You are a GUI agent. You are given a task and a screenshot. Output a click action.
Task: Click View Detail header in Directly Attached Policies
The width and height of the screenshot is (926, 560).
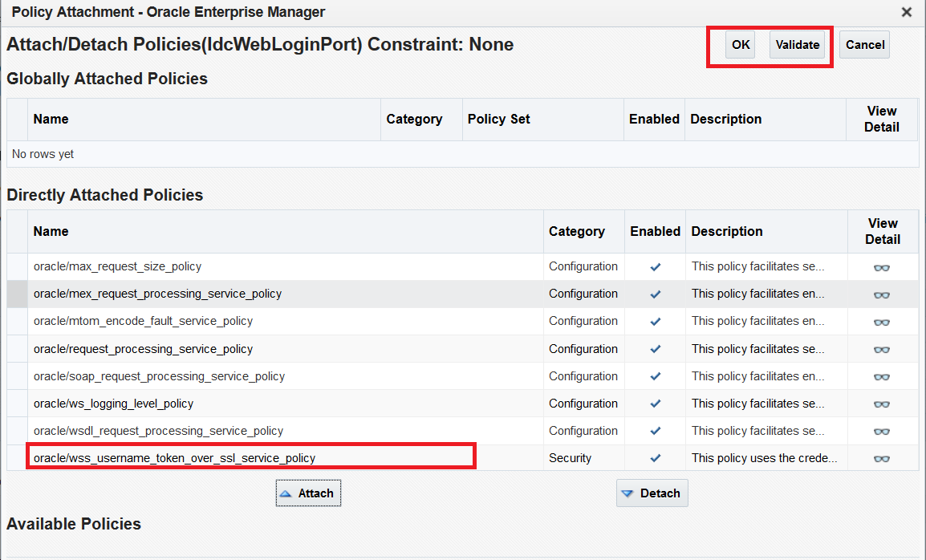click(883, 232)
